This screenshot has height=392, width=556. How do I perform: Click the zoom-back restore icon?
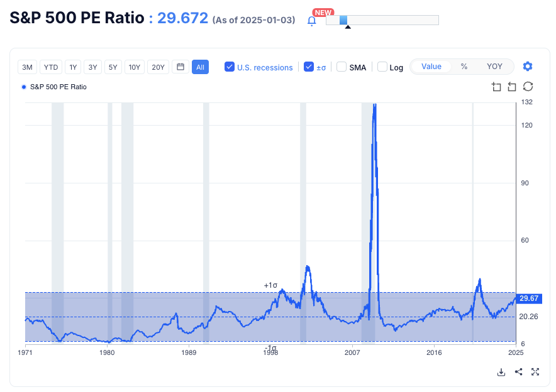click(x=512, y=87)
